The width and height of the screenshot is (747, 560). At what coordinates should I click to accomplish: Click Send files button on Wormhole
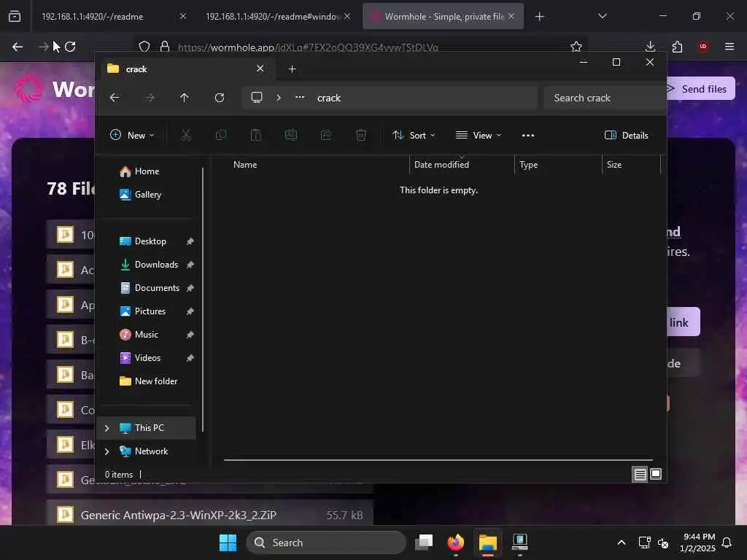(700, 89)
